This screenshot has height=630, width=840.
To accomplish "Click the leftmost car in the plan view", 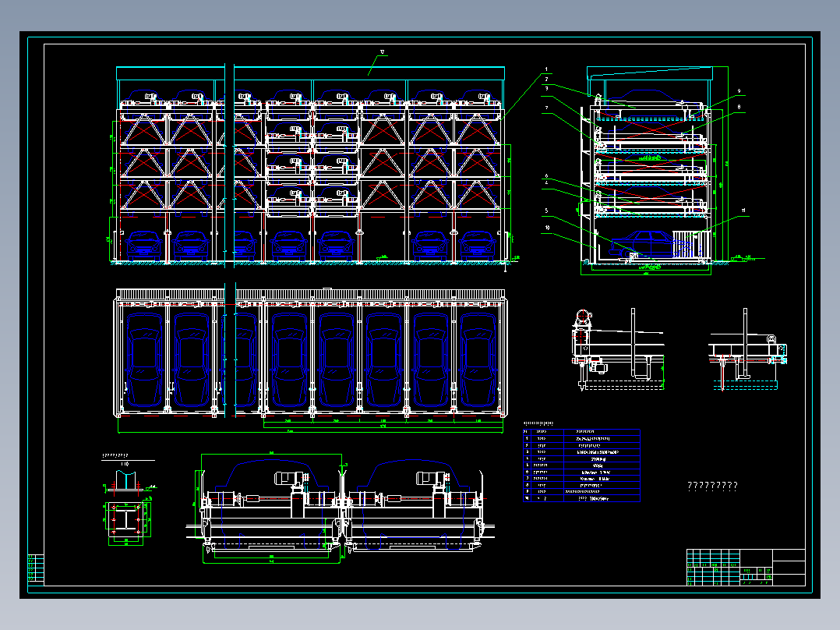I will [143, 359].
